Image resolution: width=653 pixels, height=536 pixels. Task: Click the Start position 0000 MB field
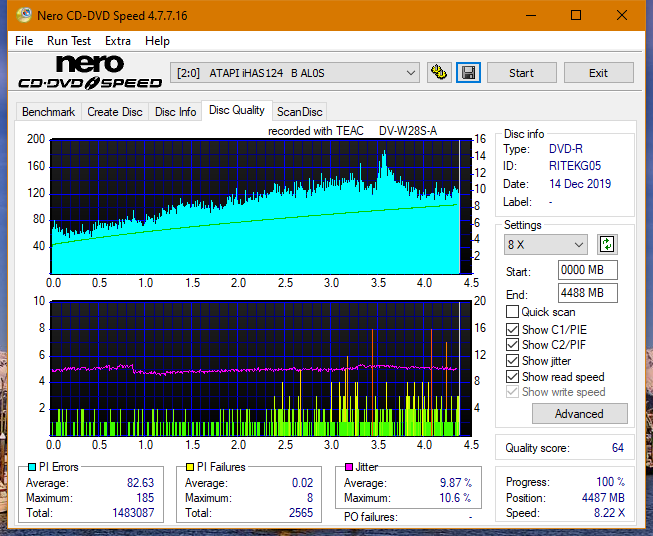point(588,270)
